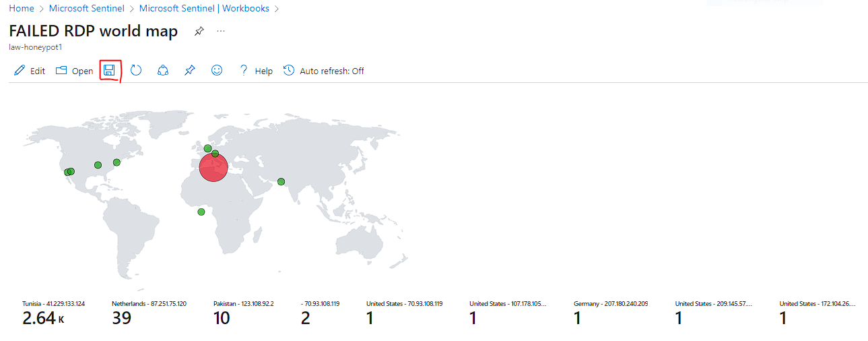Click the share icon between refresh and pin

pos(162,70)
